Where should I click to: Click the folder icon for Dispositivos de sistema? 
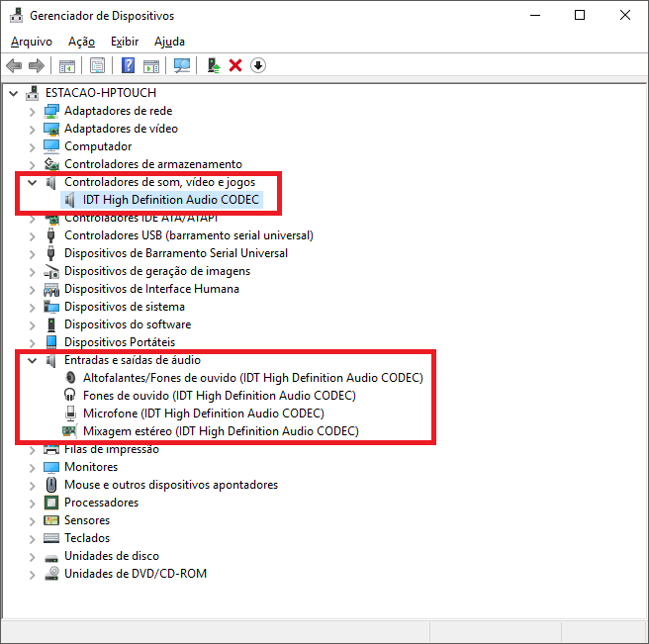point(51,307)
